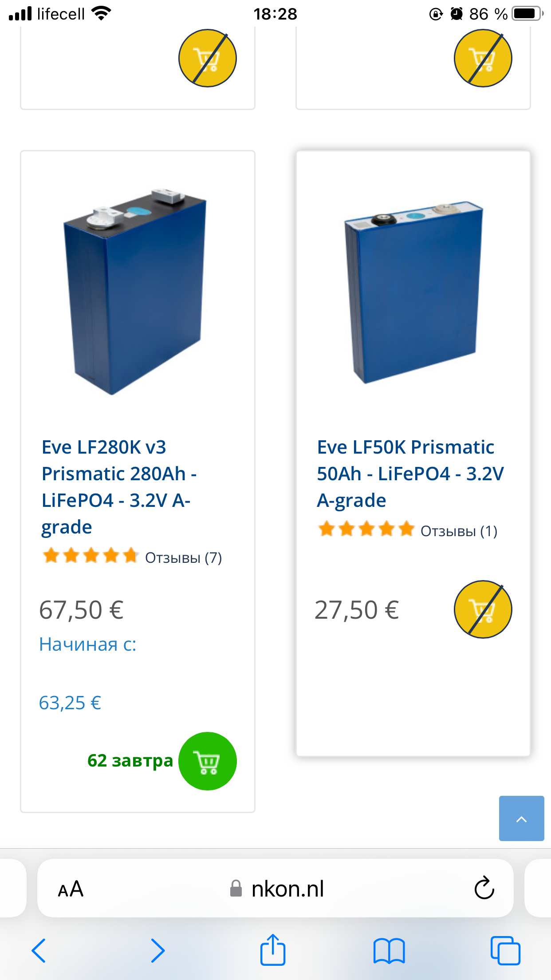The image size is (551, 980).
Task: Tap Eve LF280K battery product image
Action: click(x=135, y=292)
